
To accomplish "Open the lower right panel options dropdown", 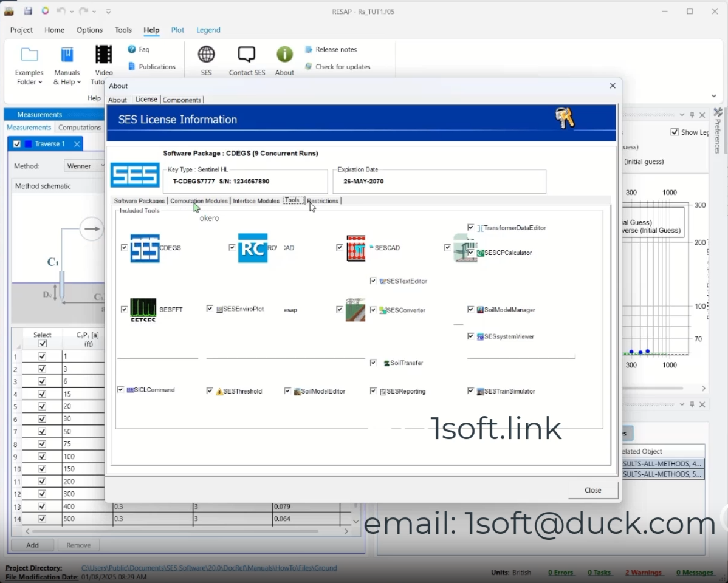I will 682,404.
